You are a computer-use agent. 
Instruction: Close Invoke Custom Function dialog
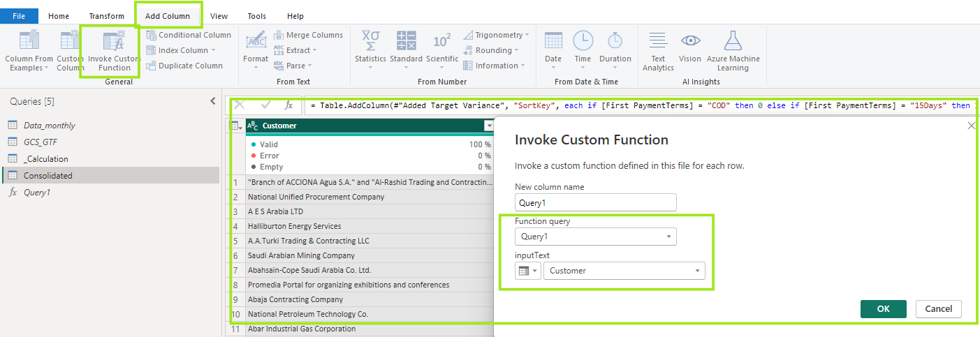[x=971, y=126]
